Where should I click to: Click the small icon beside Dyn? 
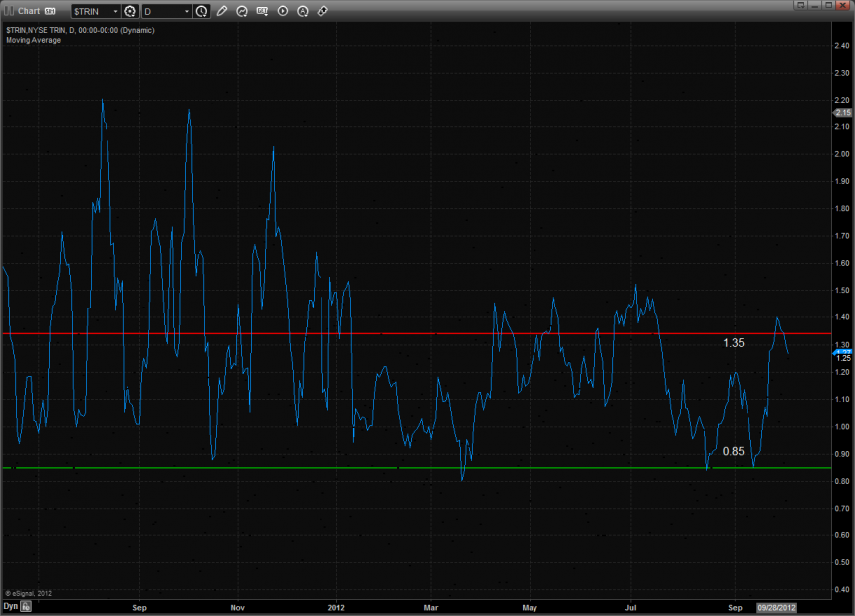pos(26,606)
